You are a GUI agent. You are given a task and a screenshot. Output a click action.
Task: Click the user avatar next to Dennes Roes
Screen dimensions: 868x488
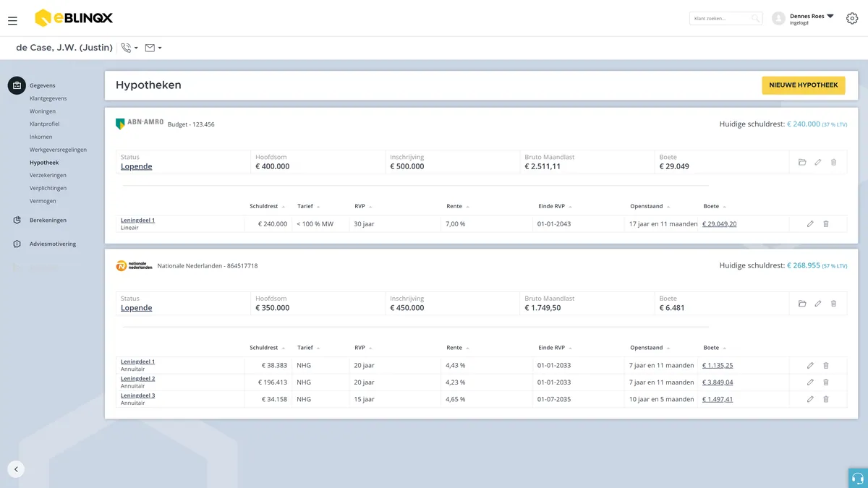pos(778,18)
